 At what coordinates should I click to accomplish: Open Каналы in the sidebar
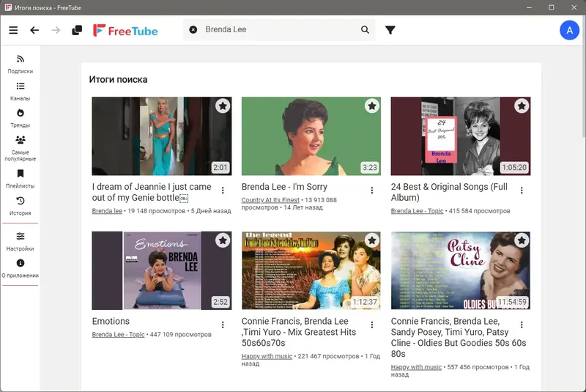coord(21,91)
